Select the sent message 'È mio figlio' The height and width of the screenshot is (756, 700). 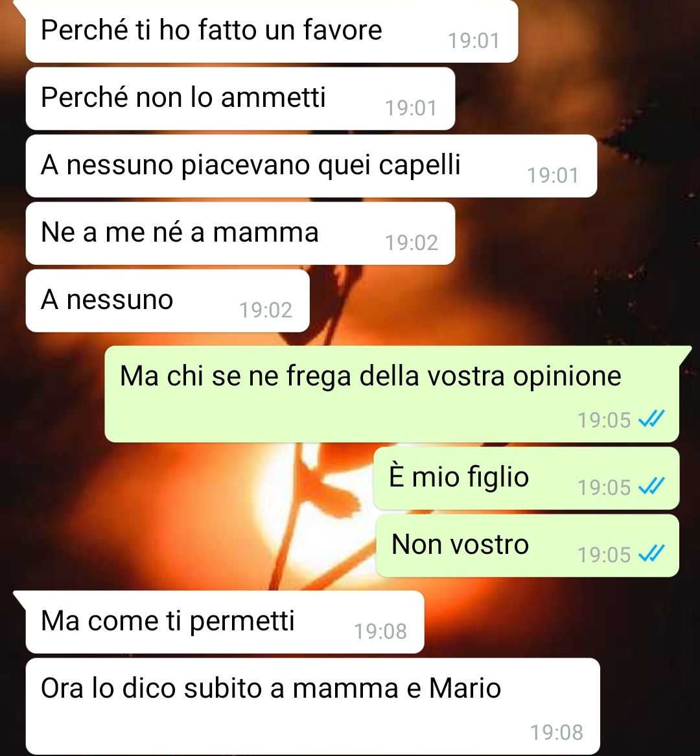(526, 478)
